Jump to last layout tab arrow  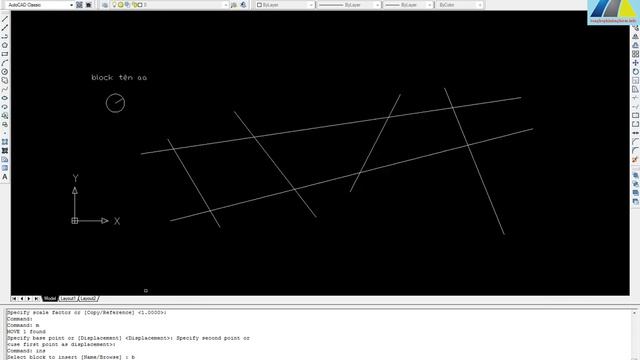(36, 299)
